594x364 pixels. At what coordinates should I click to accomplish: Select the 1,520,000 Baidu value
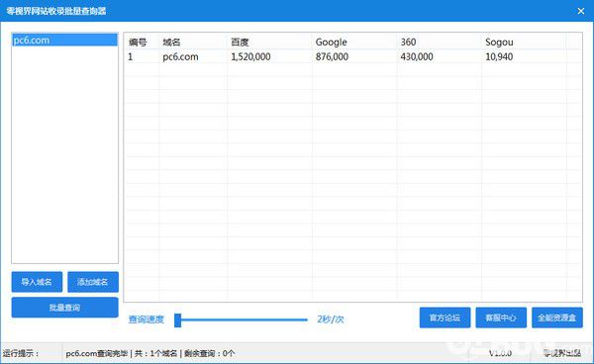(x=250, y=56)
